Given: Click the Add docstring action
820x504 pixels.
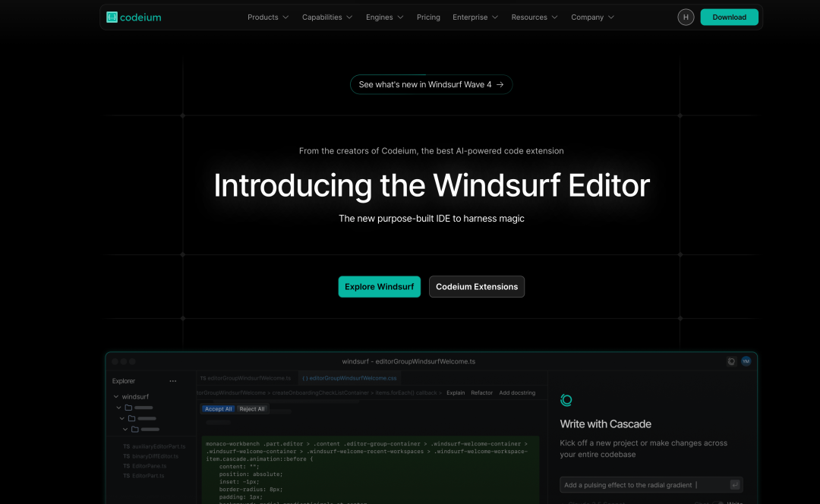Looking at the screenshot, I should 517,392.
